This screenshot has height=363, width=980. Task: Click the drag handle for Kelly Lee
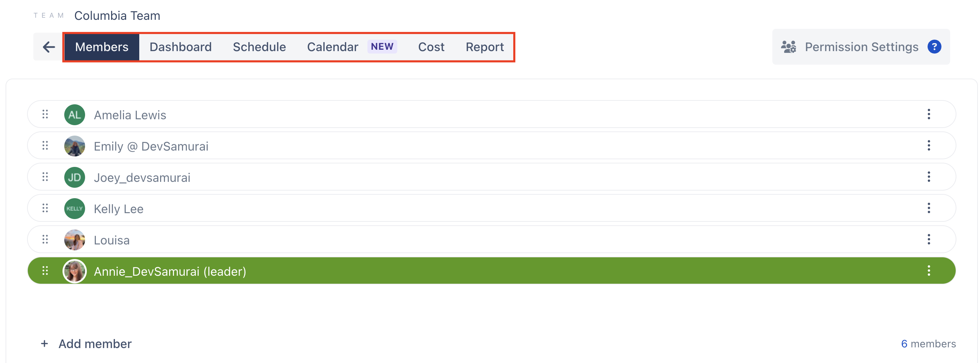[x=45, y=208]
